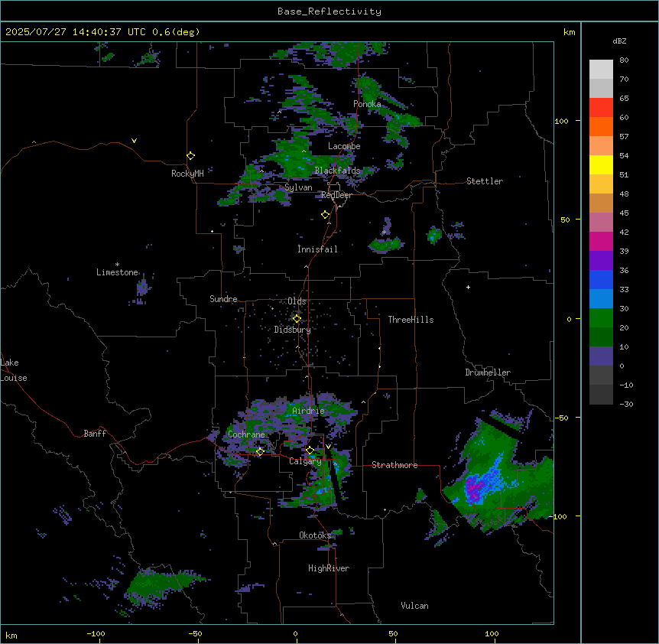This screenshot has width=659, height=644.
Task: Select the purple 39 dBZ legend swatch
Action: point(601,260)
